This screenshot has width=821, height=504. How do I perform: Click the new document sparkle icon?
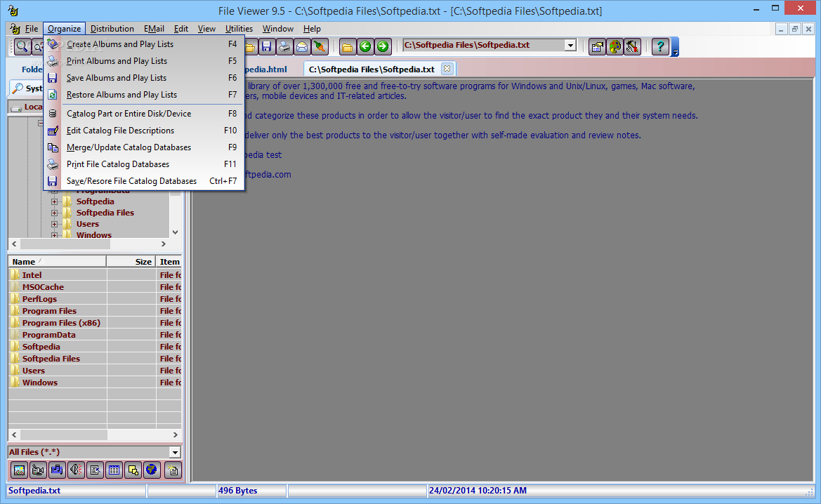pos(173,470)
